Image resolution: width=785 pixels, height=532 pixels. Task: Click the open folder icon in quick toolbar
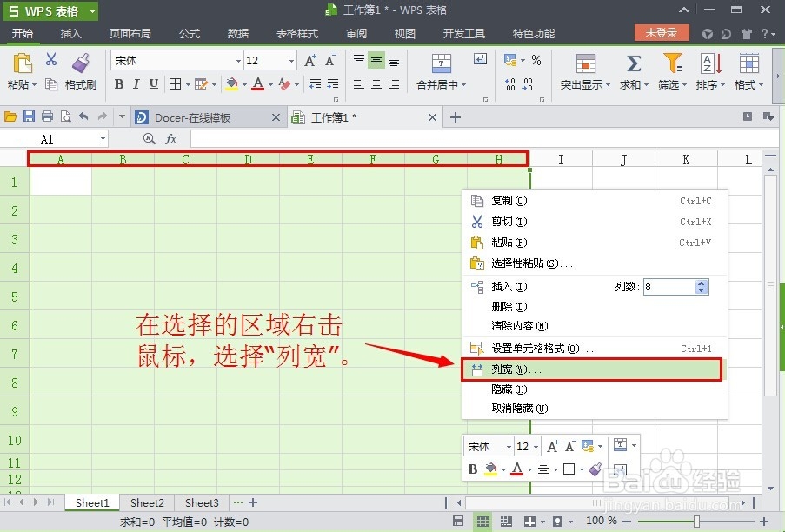pos(10,117)
